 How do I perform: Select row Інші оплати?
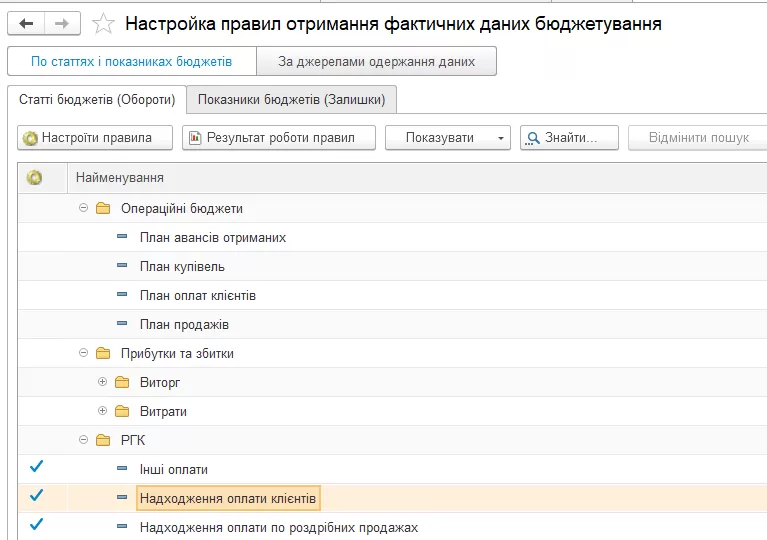(x=392, y=469)
